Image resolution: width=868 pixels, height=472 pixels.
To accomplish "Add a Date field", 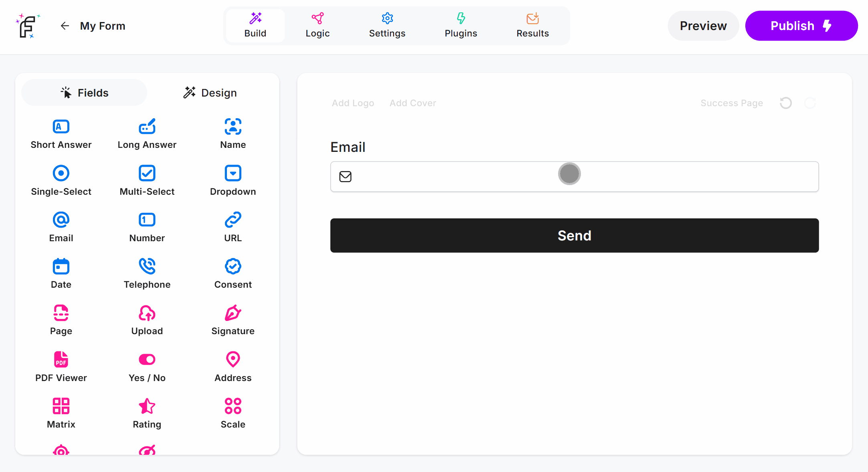I will click(61, 274).
